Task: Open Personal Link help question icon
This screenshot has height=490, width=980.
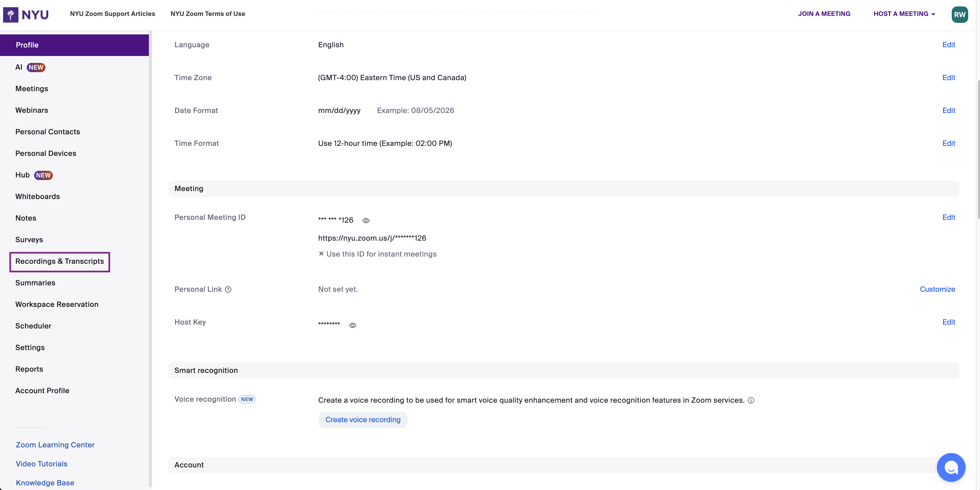Action: 228,289
